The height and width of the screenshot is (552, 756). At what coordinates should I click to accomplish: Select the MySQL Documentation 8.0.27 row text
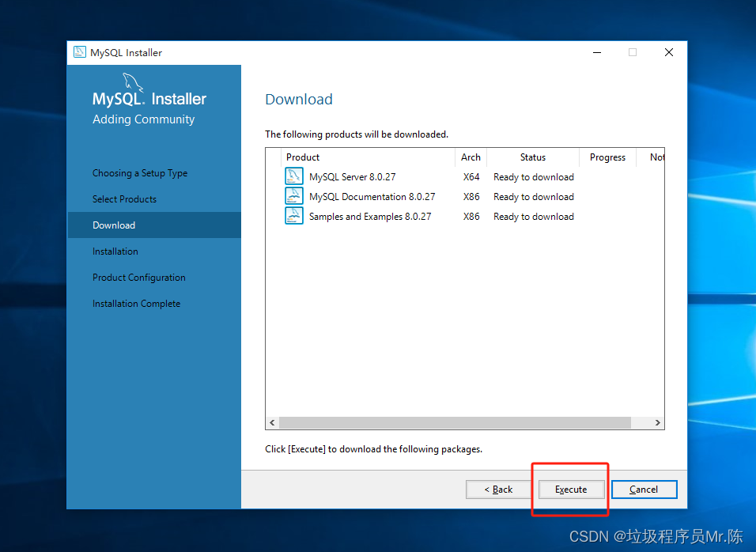pos(372,197)
